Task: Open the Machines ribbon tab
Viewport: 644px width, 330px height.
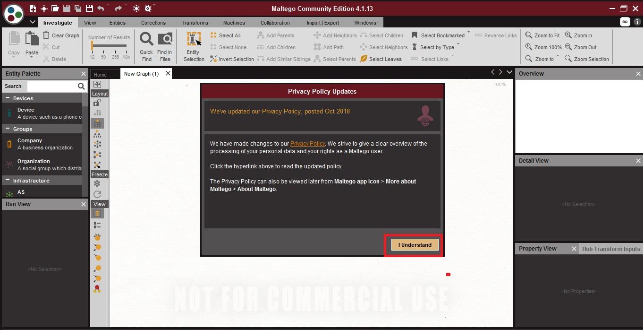Action: [234, 23]
